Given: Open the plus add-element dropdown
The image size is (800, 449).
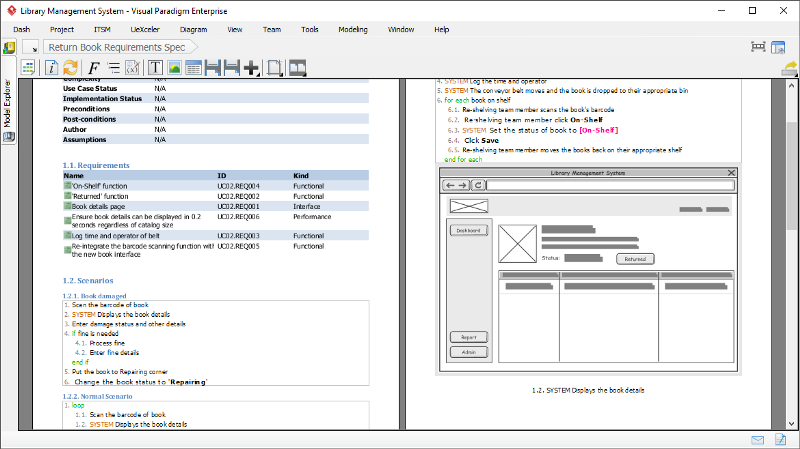Looking at the screenshot, I should coord(251,68).
